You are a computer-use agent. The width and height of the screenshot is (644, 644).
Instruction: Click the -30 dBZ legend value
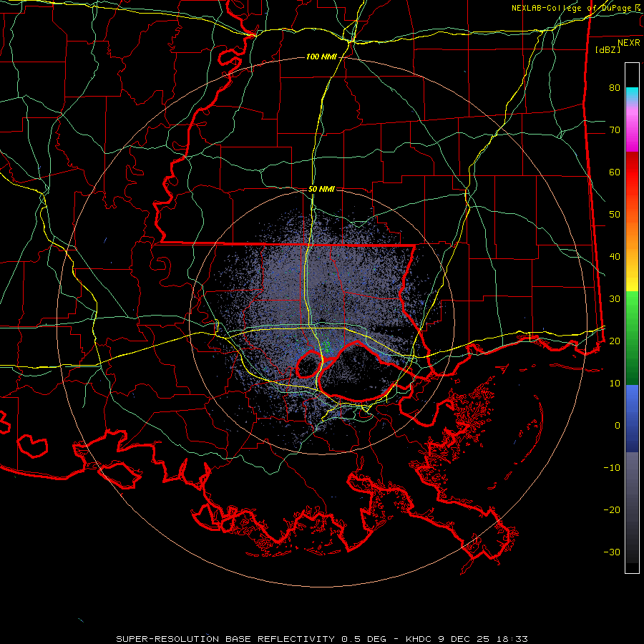pos(612,552)
